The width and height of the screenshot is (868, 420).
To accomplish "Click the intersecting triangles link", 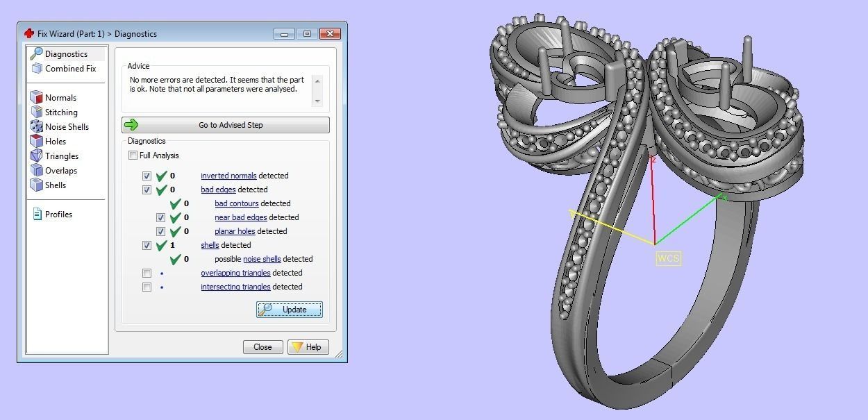I will (x=235, y=287).
